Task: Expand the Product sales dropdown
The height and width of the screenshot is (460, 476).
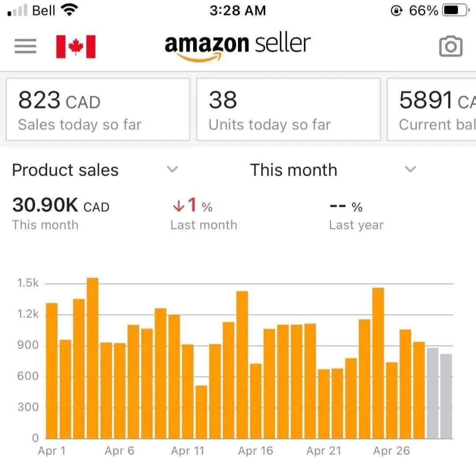Action: click(x=173, y=169)
